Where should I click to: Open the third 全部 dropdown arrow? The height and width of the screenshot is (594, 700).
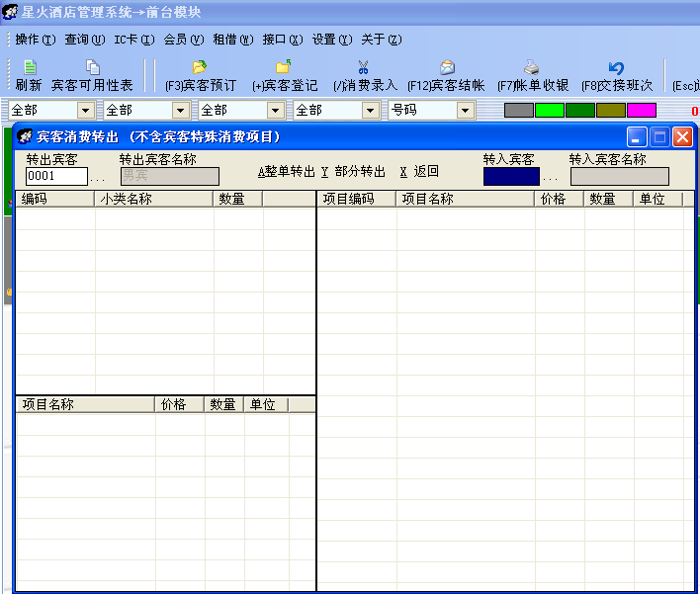tap(276, 111)
